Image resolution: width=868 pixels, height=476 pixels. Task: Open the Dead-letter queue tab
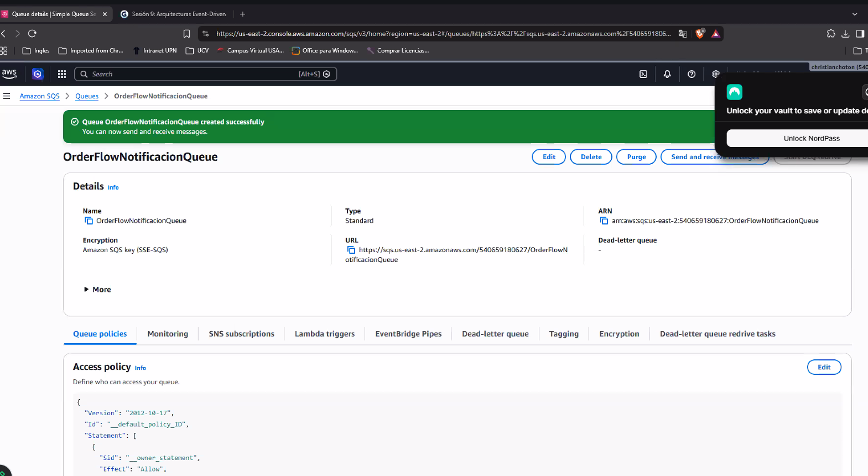click(x=495, y=334)
